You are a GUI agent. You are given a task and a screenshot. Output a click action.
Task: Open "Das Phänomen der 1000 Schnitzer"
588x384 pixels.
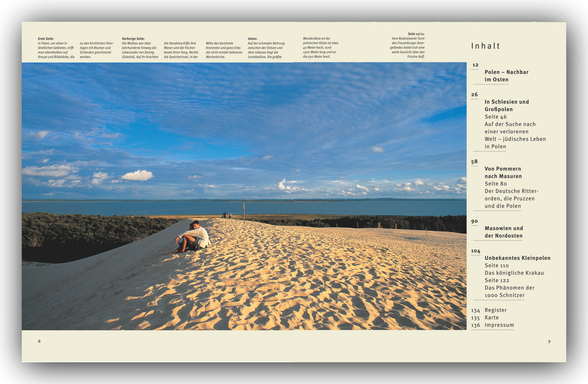509,291
